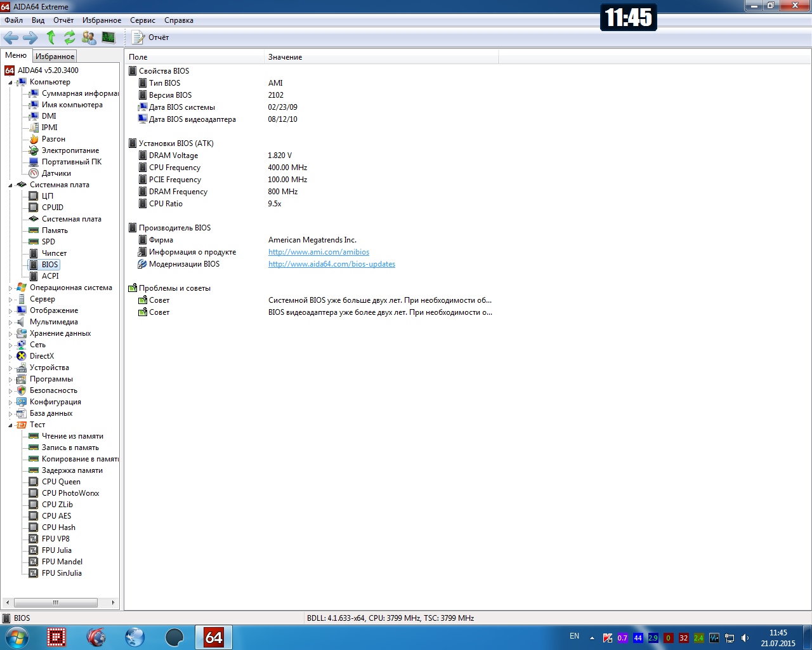
Task: Open the Избранное menu in menu bar
Action: click(101, 20)
